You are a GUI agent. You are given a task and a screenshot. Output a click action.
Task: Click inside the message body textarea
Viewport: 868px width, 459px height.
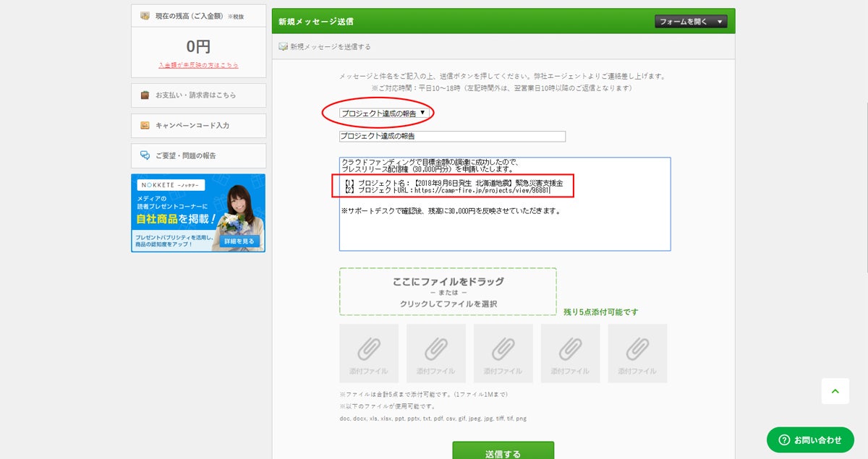point(505,202)
